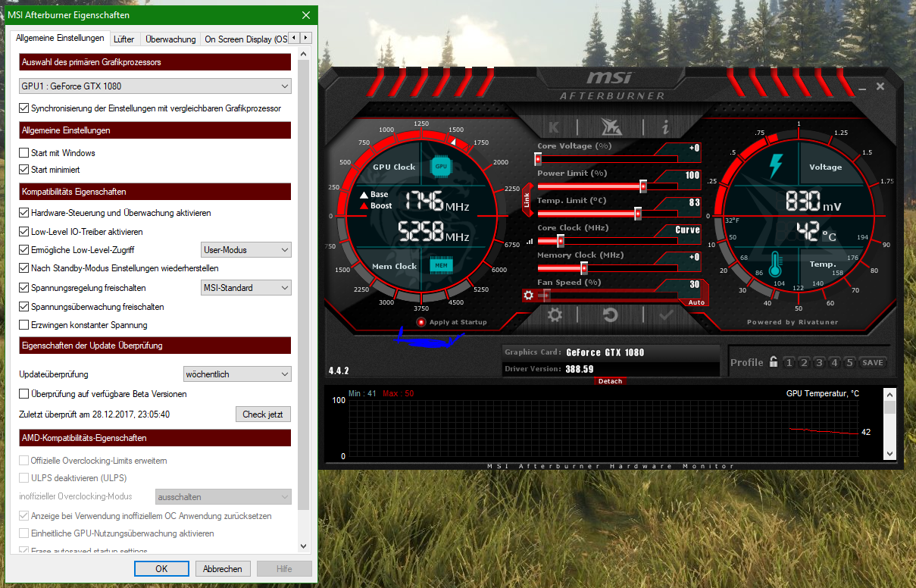Open Afterburner settings gear below sliders
Image resolution: width=916 pixels, height=588 pixels.
pos(555,315)
